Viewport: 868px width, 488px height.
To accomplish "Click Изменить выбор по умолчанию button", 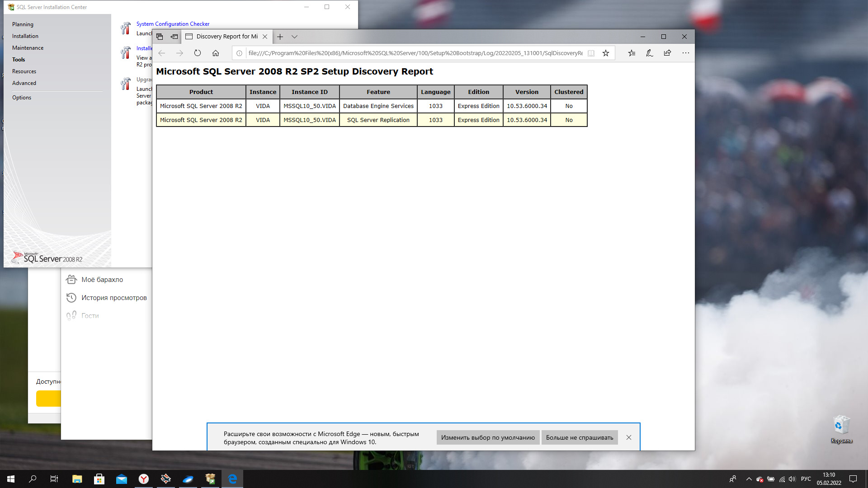I will [x=488, y=437].
